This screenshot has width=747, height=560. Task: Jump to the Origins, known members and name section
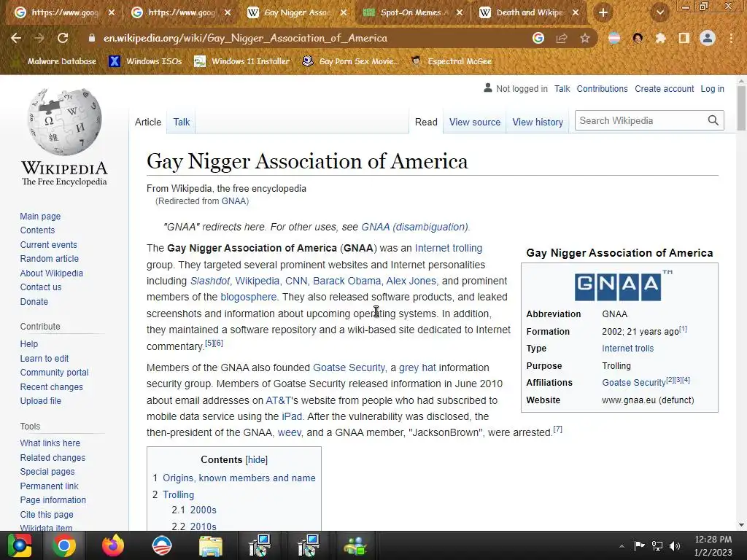point(239,478)
